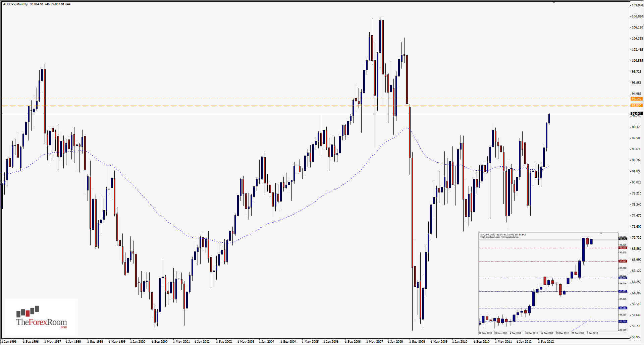Click the AUDJPY,Monthly chart title text
This screenshot has height=345, width=644.
[x=15, y=4]
